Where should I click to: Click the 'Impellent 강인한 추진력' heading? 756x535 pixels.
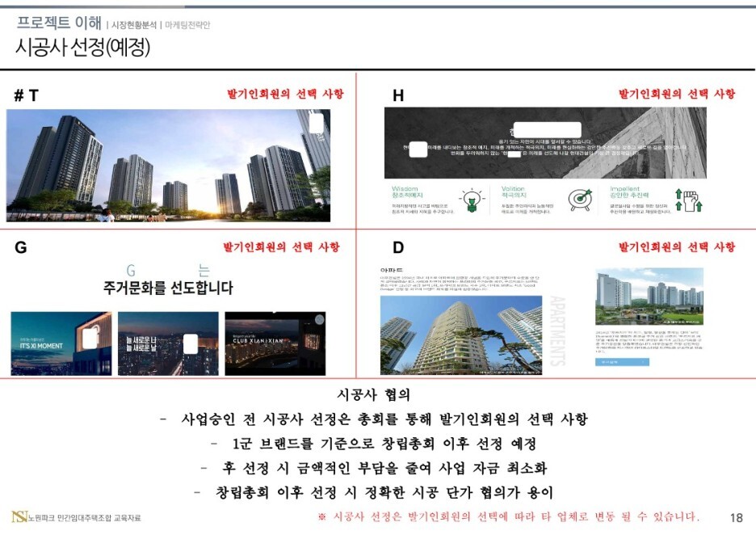pyautogui.click(x=628, y=192)
